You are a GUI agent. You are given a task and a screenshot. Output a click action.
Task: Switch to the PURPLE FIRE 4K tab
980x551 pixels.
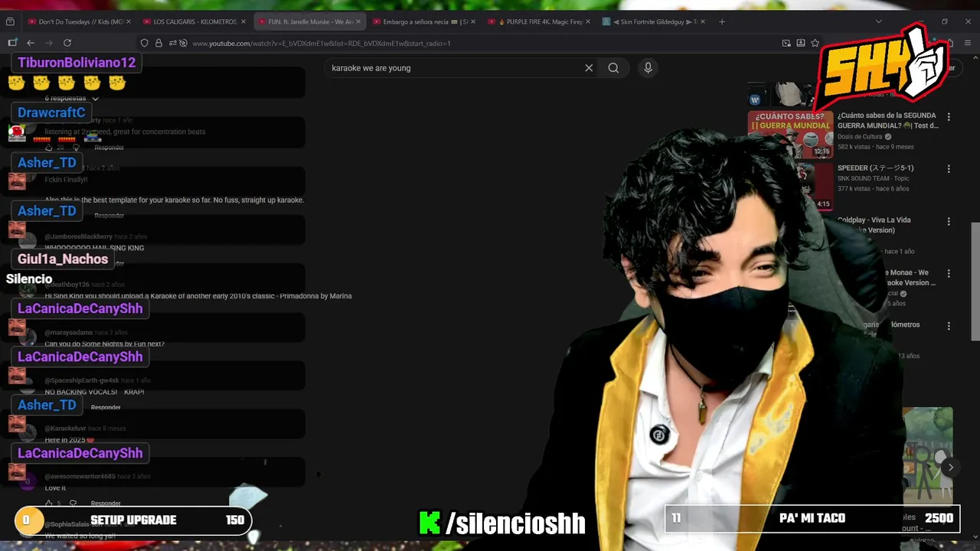coord(539,21)
